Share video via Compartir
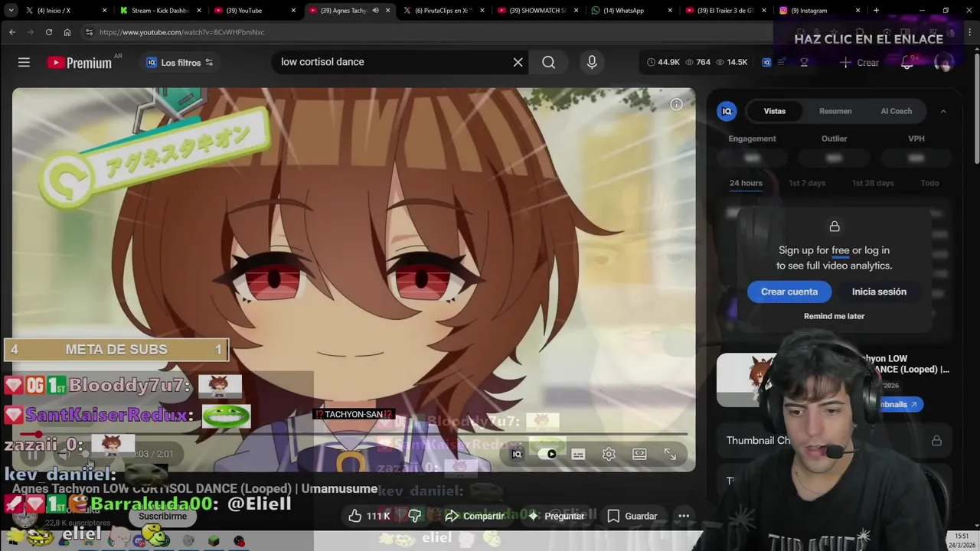Image resolution: width=980 pixels, height=551 pixels. 475,516
